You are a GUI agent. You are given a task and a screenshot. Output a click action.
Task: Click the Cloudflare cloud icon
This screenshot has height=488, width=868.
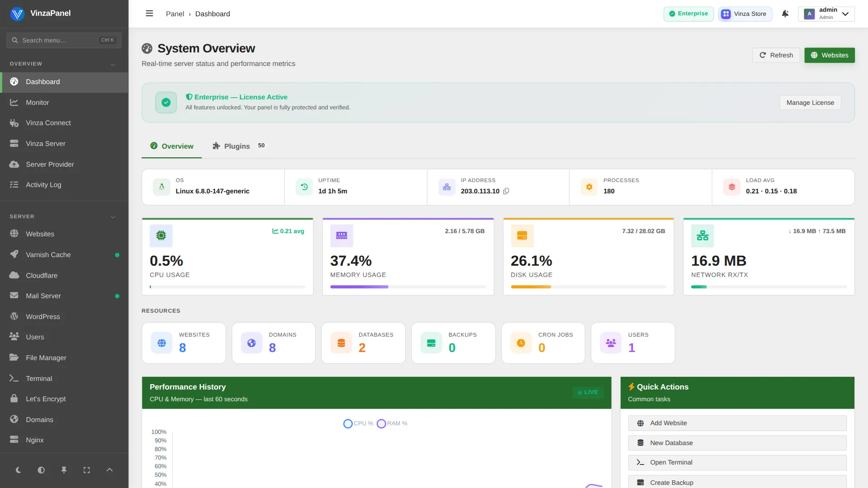pyautogui.click(x=14, y=275)
